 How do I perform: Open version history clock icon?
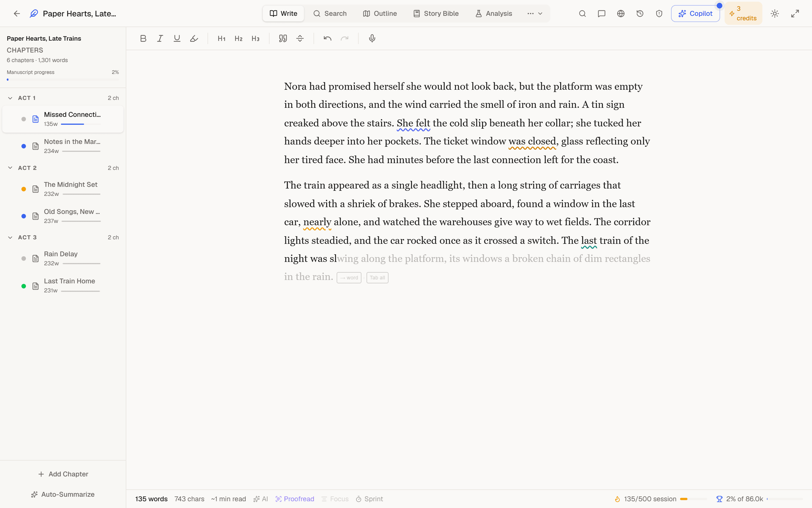tap(640, 14)
